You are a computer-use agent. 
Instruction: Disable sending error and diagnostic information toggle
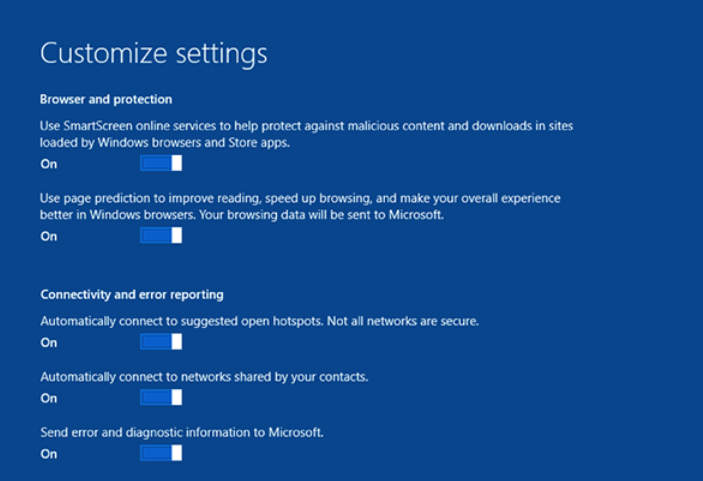(x=161, y=453)
